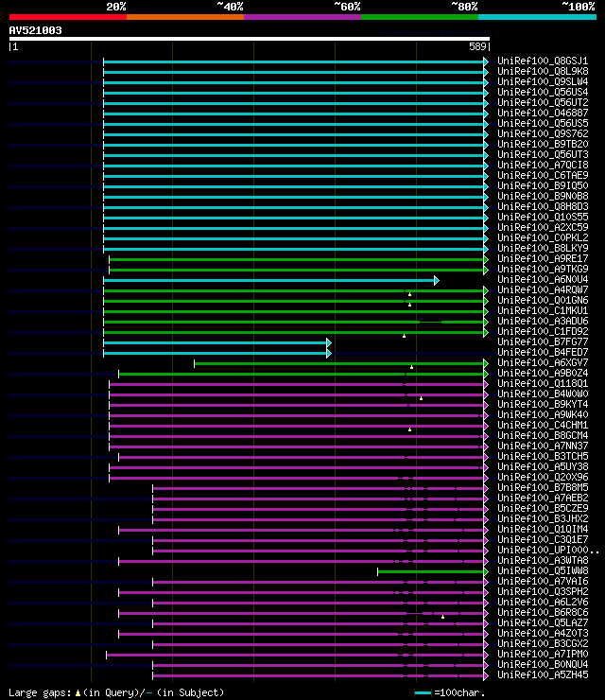Click the cyan arrowhead ending the A6N0U4 bar
Image resolution: width=605 pixels, height=700 pixels.
coord(437,280)
